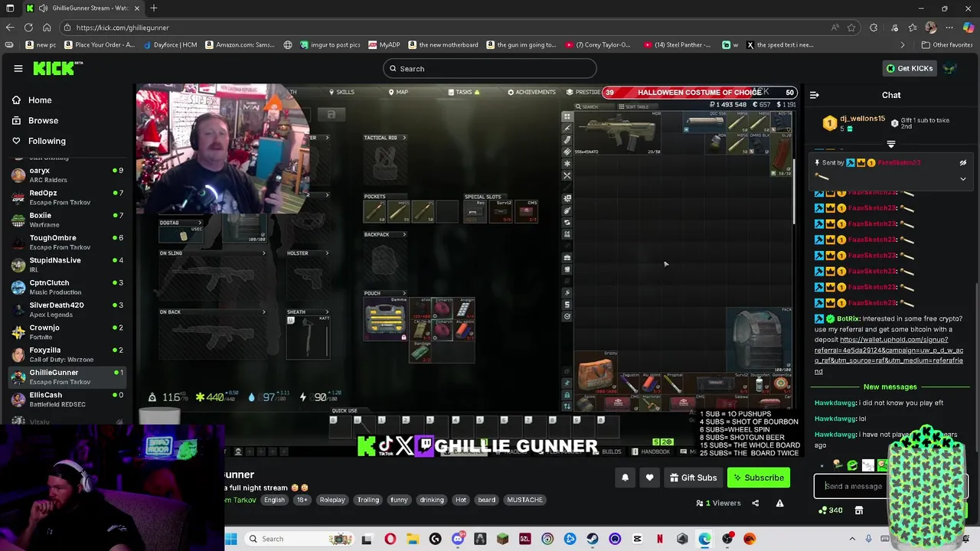Subscribe to GhillieGunner channel
The height and width of the screenshot is (551, 980).
tap(759, 478)
